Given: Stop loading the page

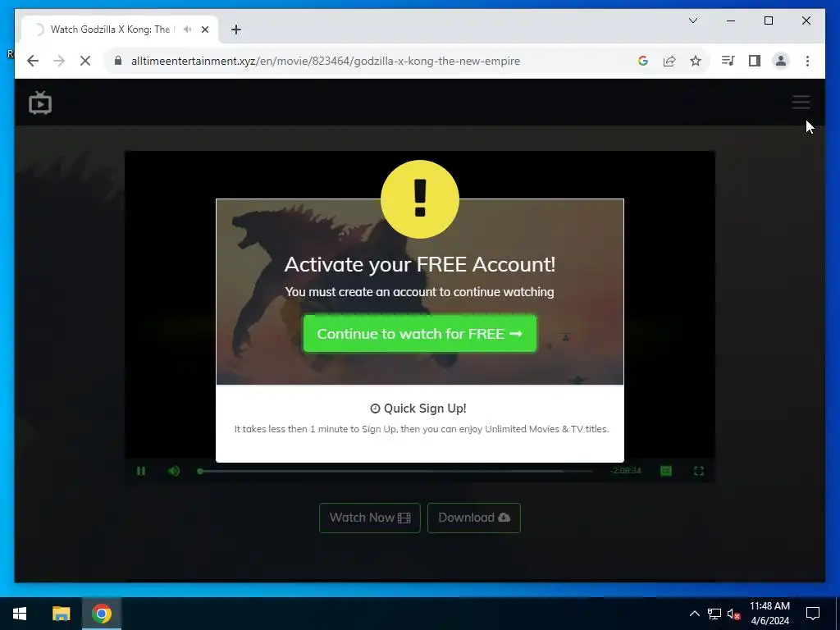Looking at the screenshot, I should 85,61.
